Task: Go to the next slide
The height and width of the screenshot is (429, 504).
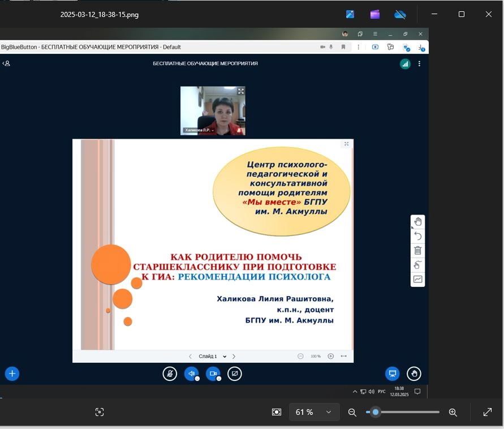Action: [x=234, y=357]
